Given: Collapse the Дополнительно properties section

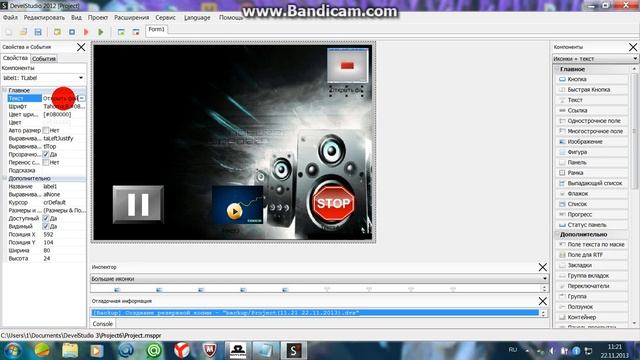Looking at the screenshot, I should click(x=4, y=178).
